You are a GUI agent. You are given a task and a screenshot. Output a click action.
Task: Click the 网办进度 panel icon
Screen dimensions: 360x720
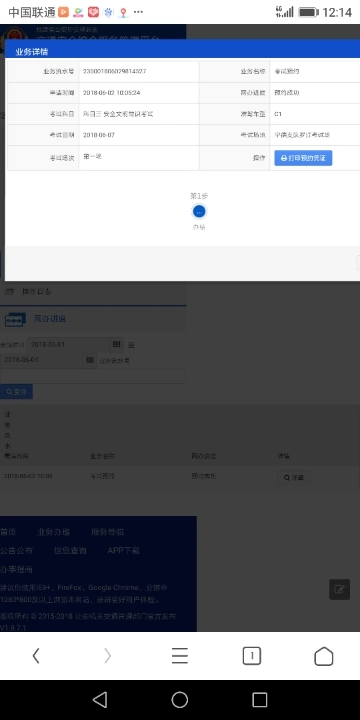click(15, 319)
